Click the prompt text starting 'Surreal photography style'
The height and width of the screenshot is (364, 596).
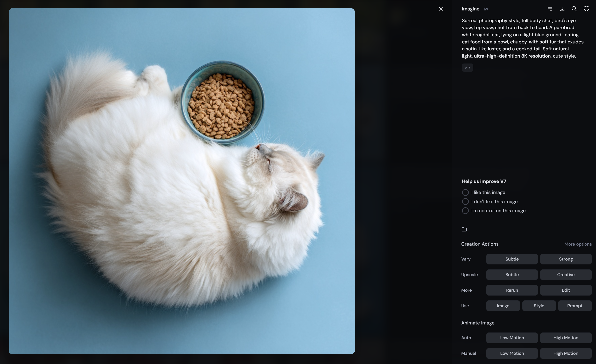[x=522, y=38]
